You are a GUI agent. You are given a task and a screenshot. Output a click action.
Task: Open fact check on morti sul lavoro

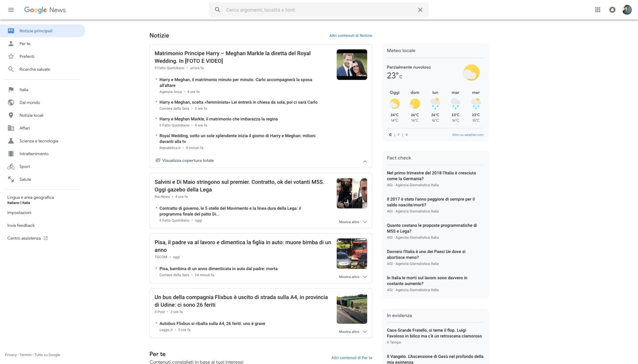(x=427, y=281)
